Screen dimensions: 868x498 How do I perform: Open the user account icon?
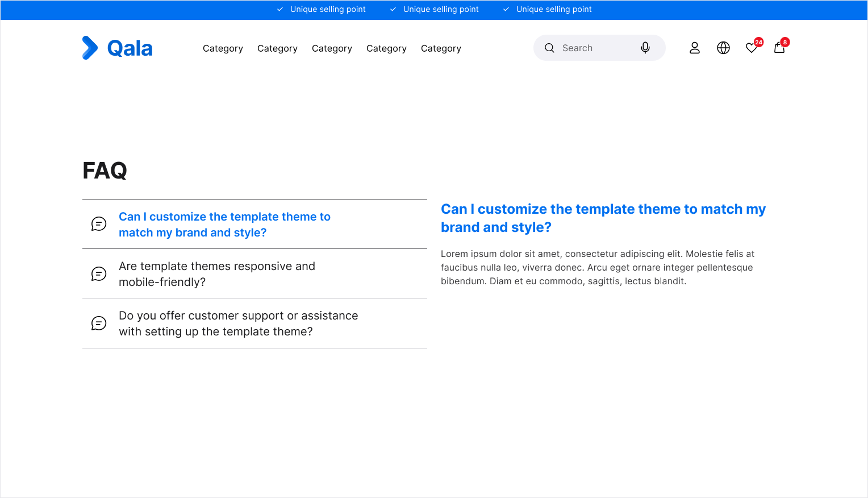(x=695, y=48)
